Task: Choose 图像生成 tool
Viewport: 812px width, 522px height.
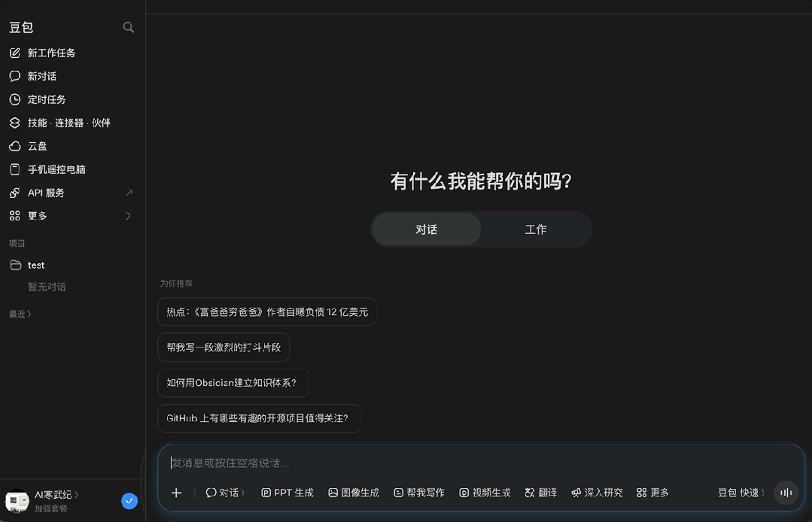Action: (354, 493)
